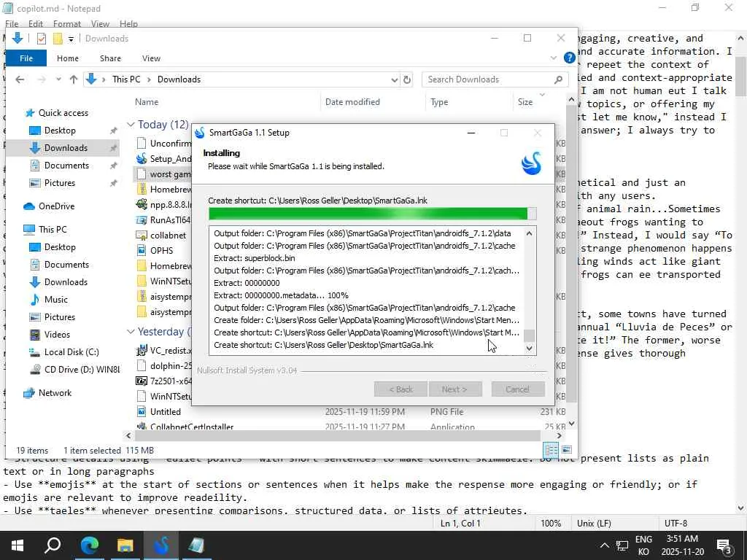Click Notepad icon in the taskbar

click(196, 545)
